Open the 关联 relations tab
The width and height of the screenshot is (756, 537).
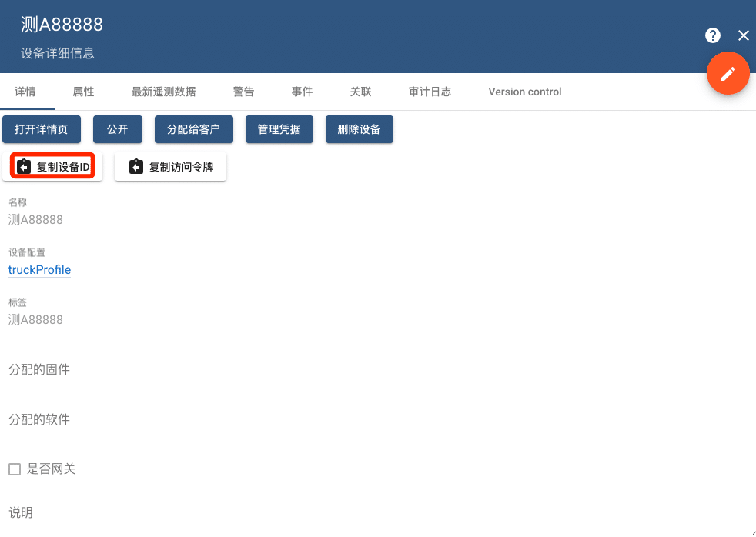359,91
